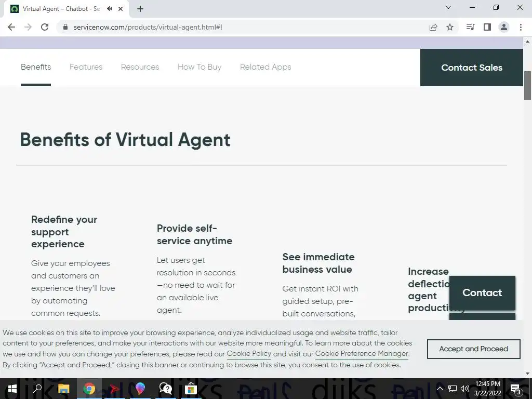Viewport: 532px width, 399px height.
Task: Click "Provide self-service anytime" heading
Action: coord(194,234)
